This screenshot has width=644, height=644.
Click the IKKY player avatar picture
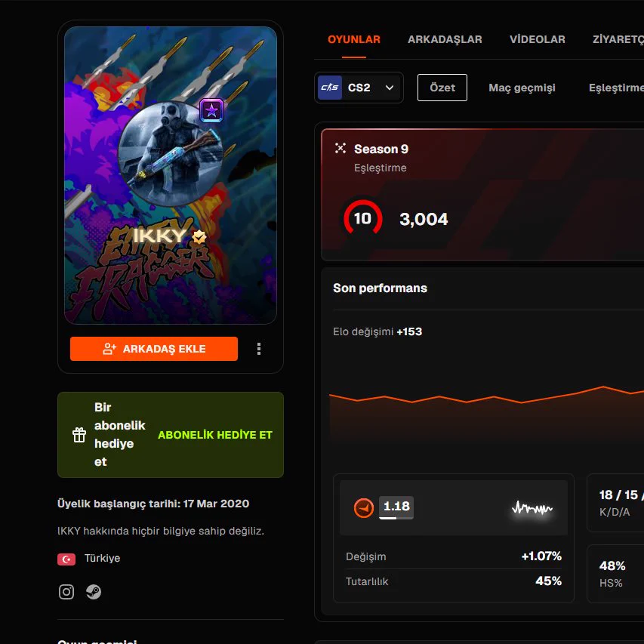pos(171,154)
